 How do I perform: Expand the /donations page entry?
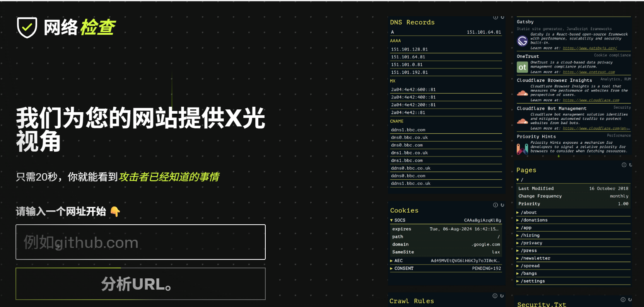[518, 220]
